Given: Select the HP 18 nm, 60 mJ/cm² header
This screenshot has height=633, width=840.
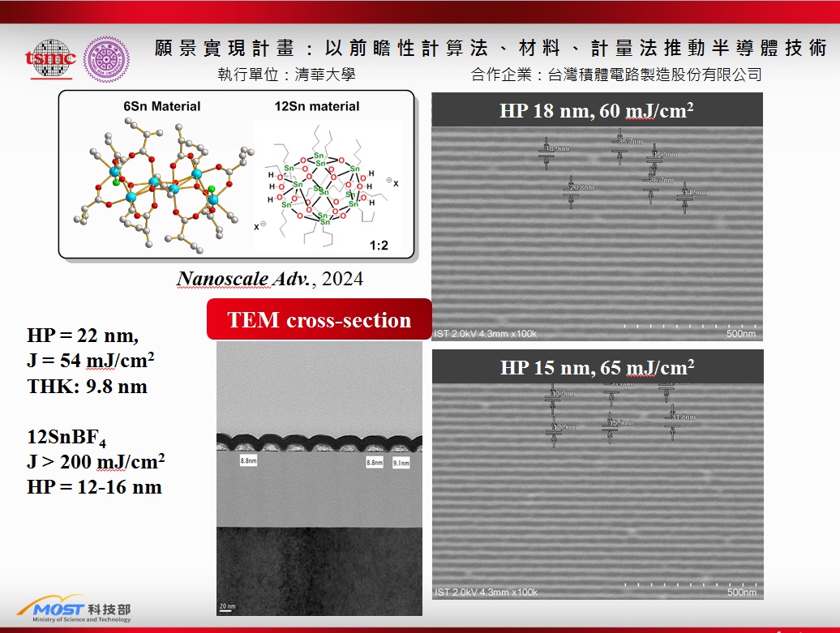Looking at the screenshot, I should pyautogui.click(x=597, y=110).
